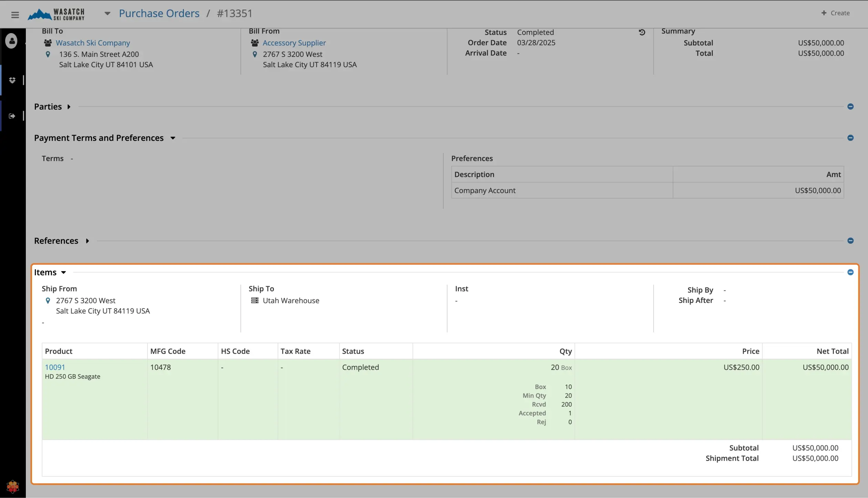This screenshot has width=868, height=498.
Task: Expand the References section
Action: coord(87,241)
